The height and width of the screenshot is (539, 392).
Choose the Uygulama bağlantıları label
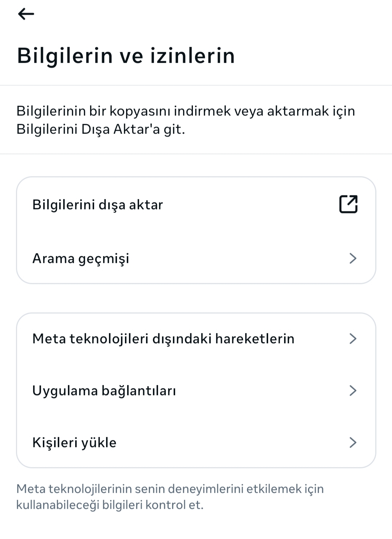(104, 391)
